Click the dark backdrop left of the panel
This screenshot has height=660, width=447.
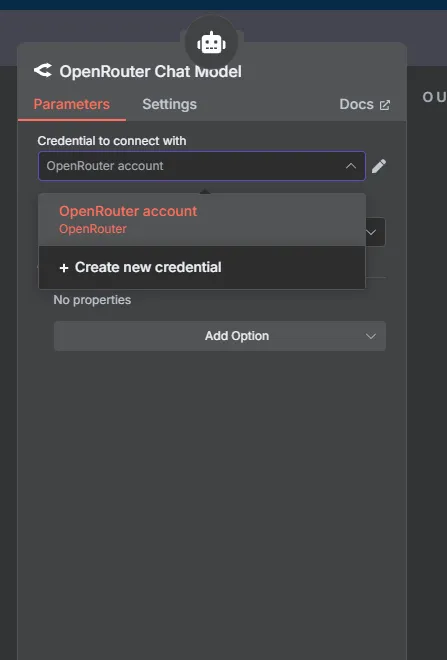point(8,337)
